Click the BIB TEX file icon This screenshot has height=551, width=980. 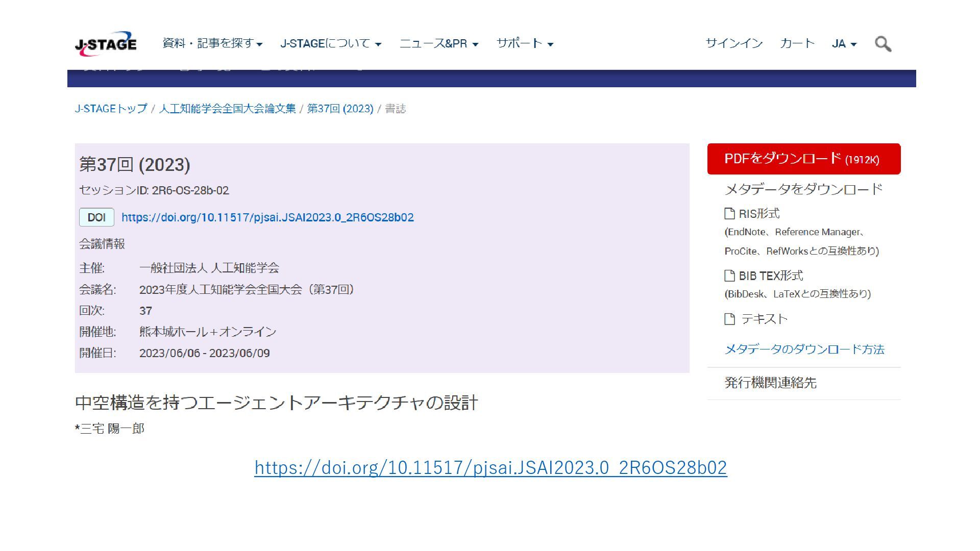click(729, 275)
